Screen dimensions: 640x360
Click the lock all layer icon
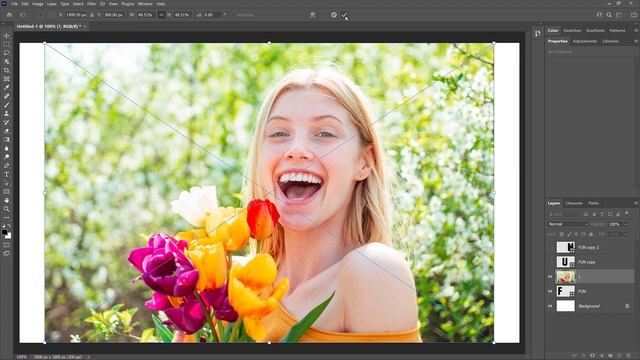click(591, 234)
